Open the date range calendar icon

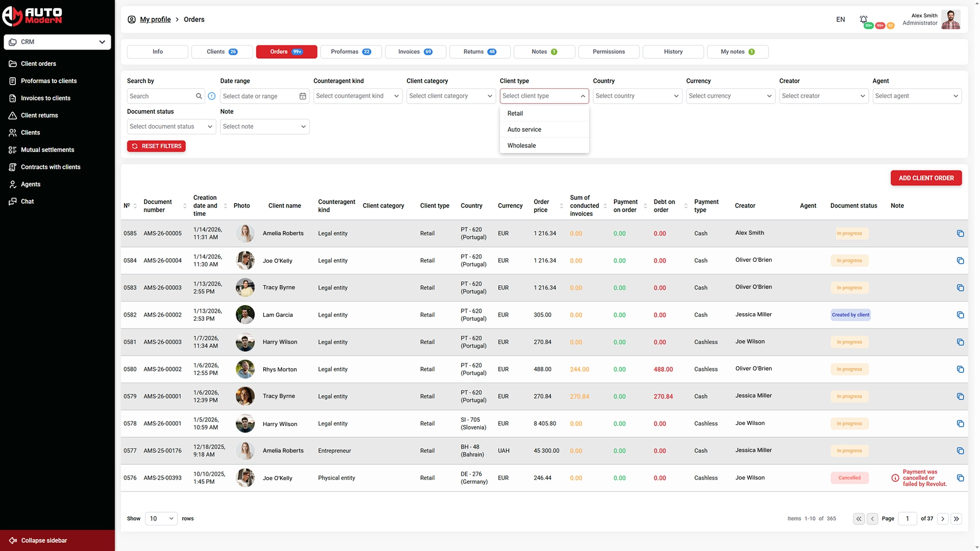click(303, 96)
